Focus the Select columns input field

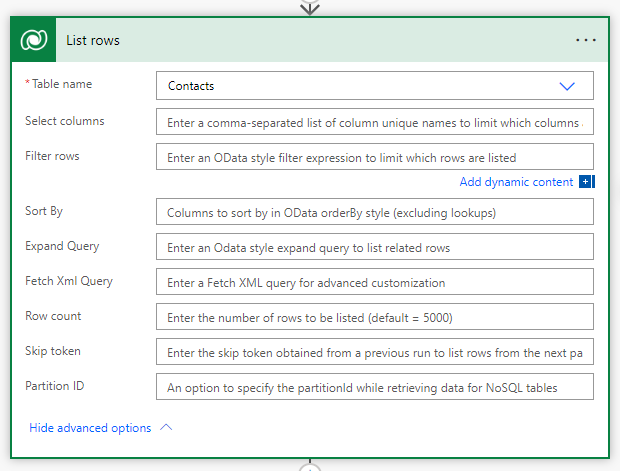pos(375,122)
